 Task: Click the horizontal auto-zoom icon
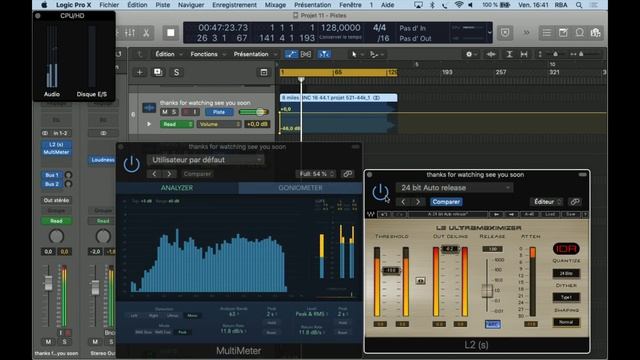coord(524,54)
